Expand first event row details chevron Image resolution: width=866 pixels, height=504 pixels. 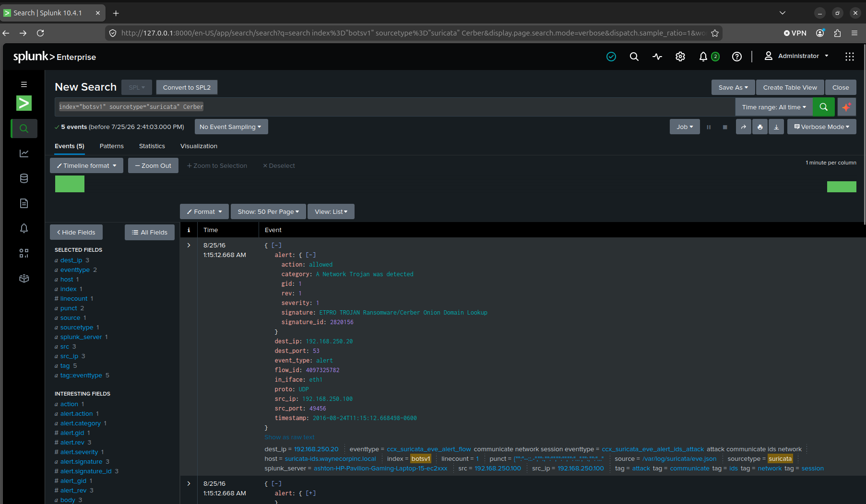tap(189, 245)
